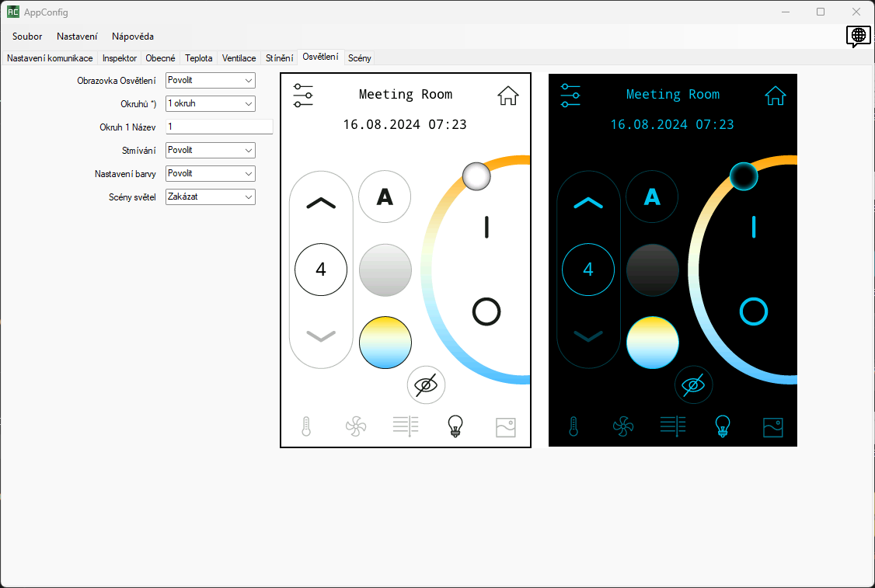Click yellow-blue color sphere, dark preview
The image size is (875, 588).
(x=652, y=343)
